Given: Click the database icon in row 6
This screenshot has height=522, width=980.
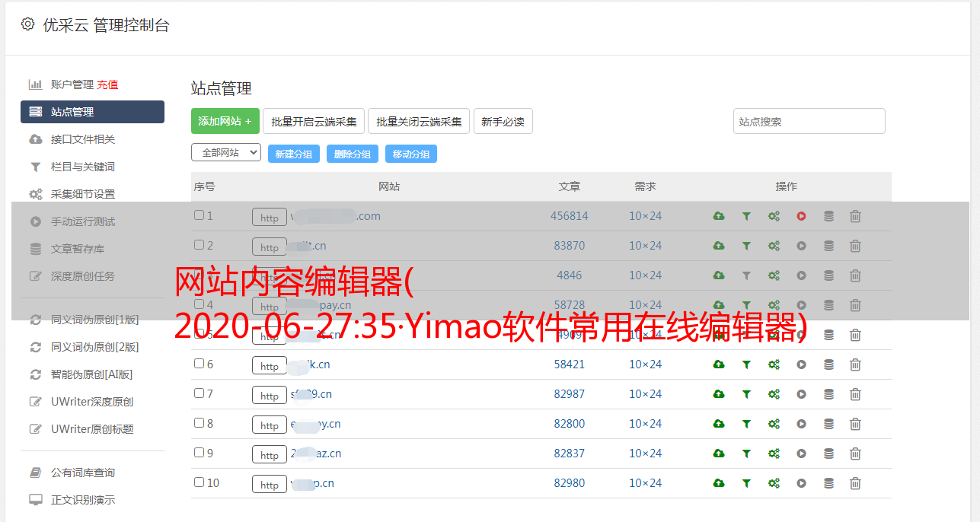Looking at the screenshot, I should (828, 364).
